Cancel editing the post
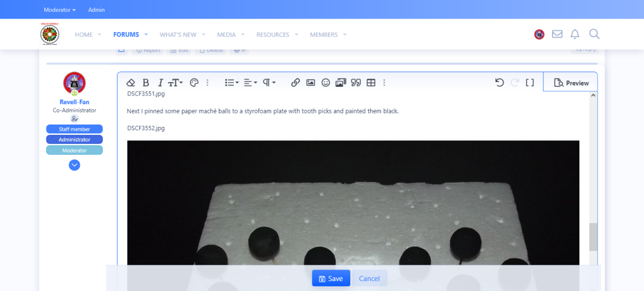The image size is (644, 291). (369, 278)
